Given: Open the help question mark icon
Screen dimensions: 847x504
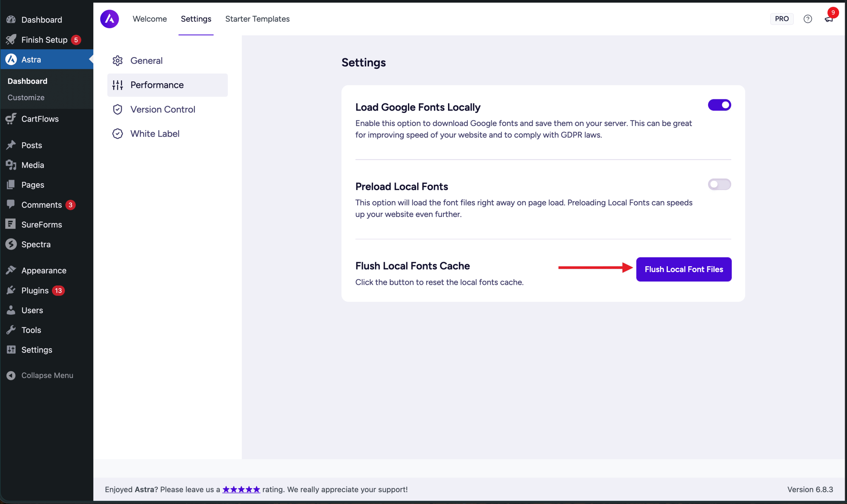Looking at the screenshot, I should [x=808, y=19].
